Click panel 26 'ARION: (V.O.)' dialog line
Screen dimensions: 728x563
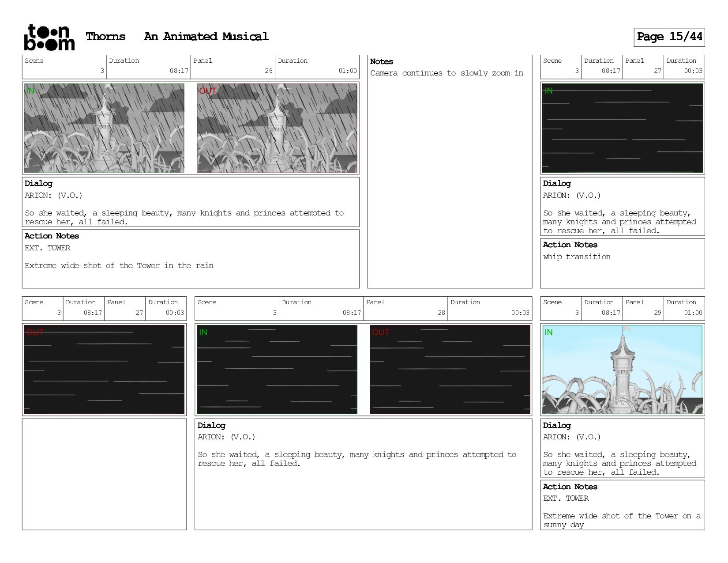coord(53,195)
